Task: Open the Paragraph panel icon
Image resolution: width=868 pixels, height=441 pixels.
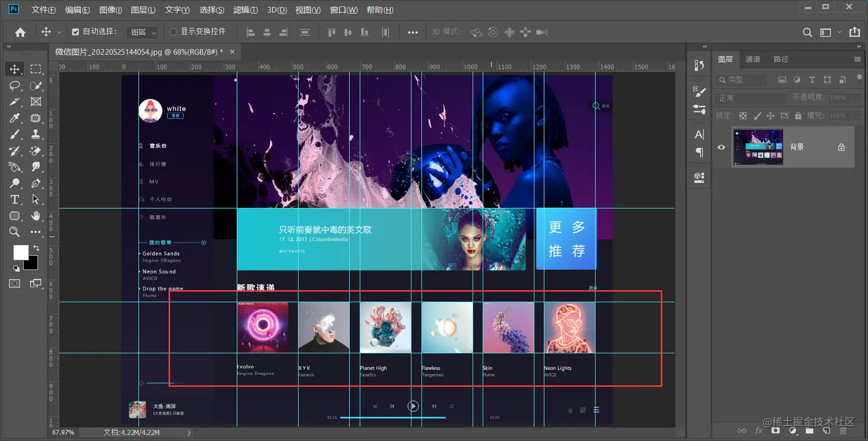Action: (x=699, y=152)
